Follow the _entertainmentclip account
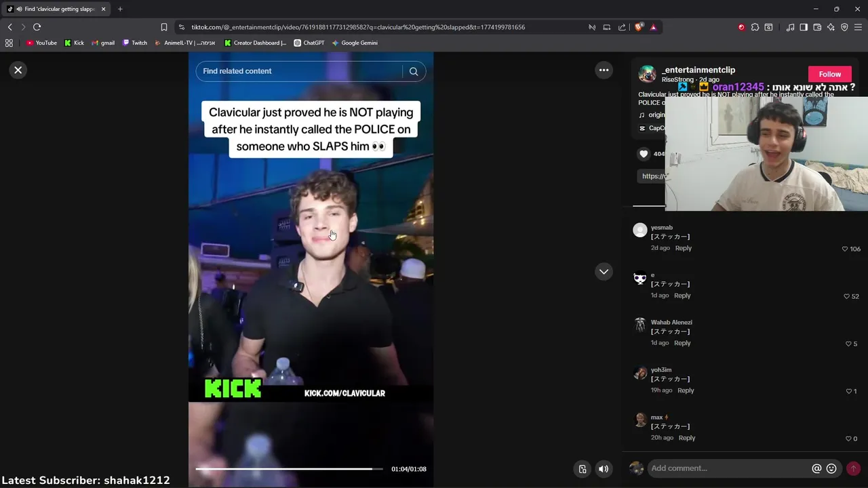This screenshot has height=488, width=868. pyautogui.click(x=830, y=75)
